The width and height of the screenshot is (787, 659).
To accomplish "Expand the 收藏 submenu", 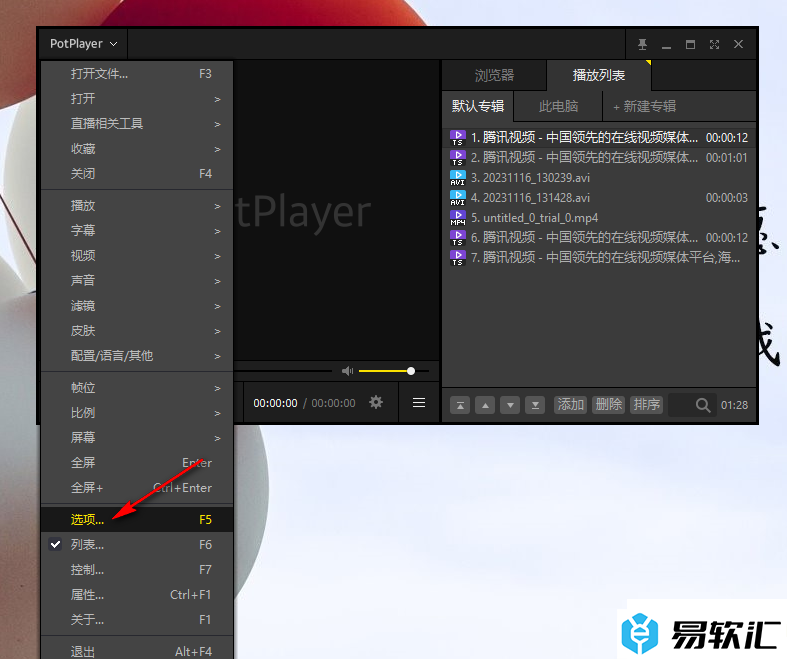I will [137, 149].
